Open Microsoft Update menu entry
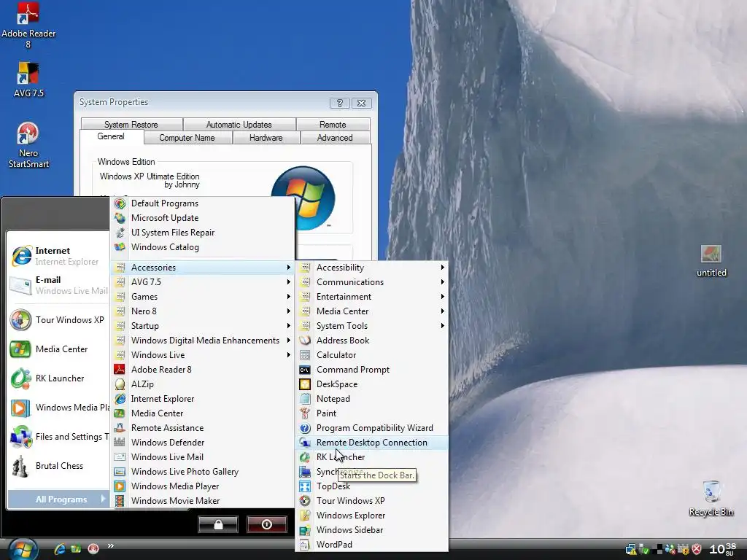This screenshot has height=560, width=747. click(203, 217)
